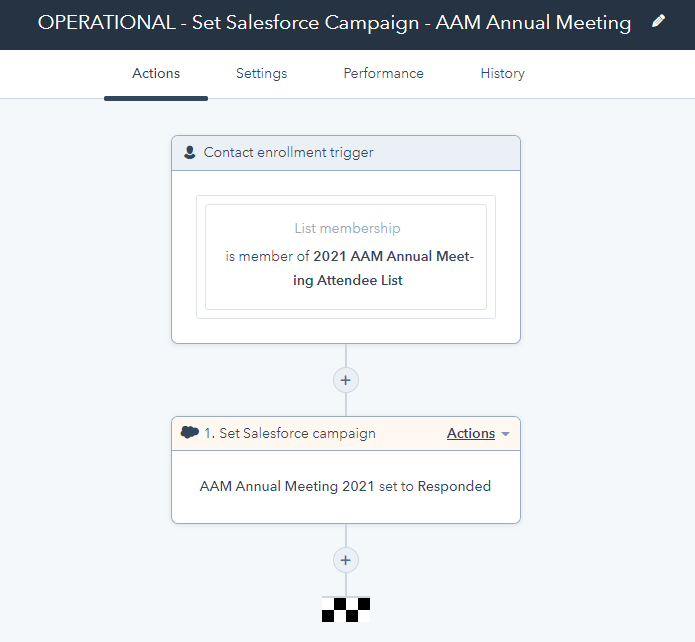Click the Salesforce cloud icon on action

[x=190, y=432]
